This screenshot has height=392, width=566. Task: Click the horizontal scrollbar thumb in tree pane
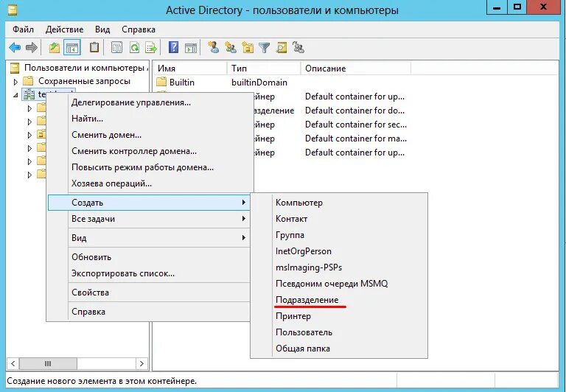point(48,363)
